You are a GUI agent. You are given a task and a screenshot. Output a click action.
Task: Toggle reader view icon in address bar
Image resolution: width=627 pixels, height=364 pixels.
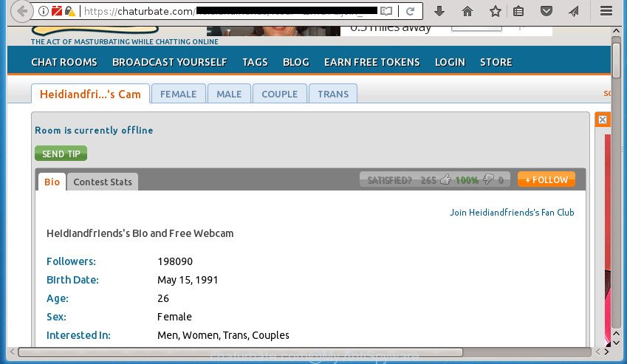click(x=386, y=11)
